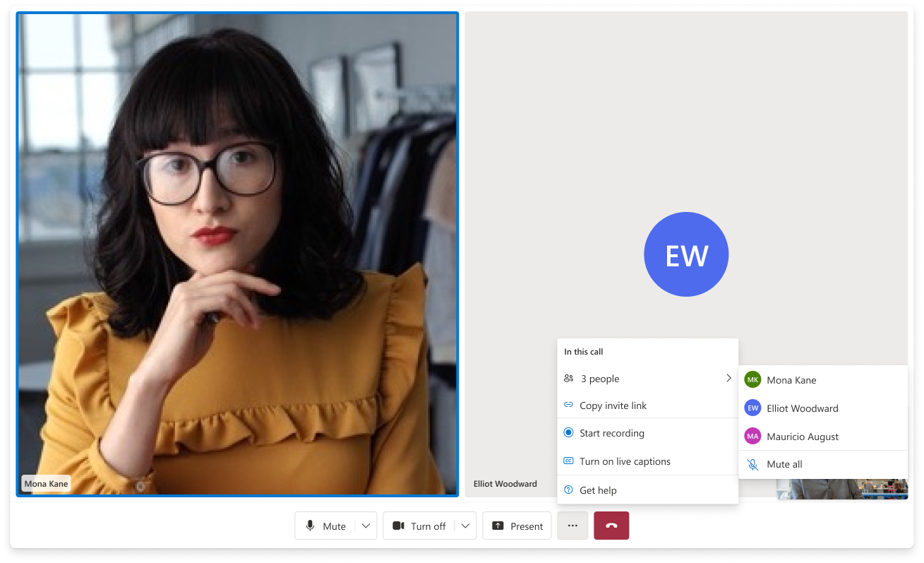Viewport: 924px width, 563px height.
Task: Select Start recording from the menu
Action: tap(611, 433)
